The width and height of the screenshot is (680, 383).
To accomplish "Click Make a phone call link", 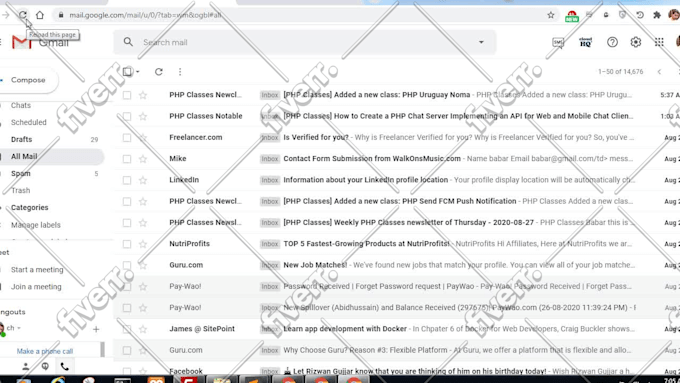I will 45,351.
